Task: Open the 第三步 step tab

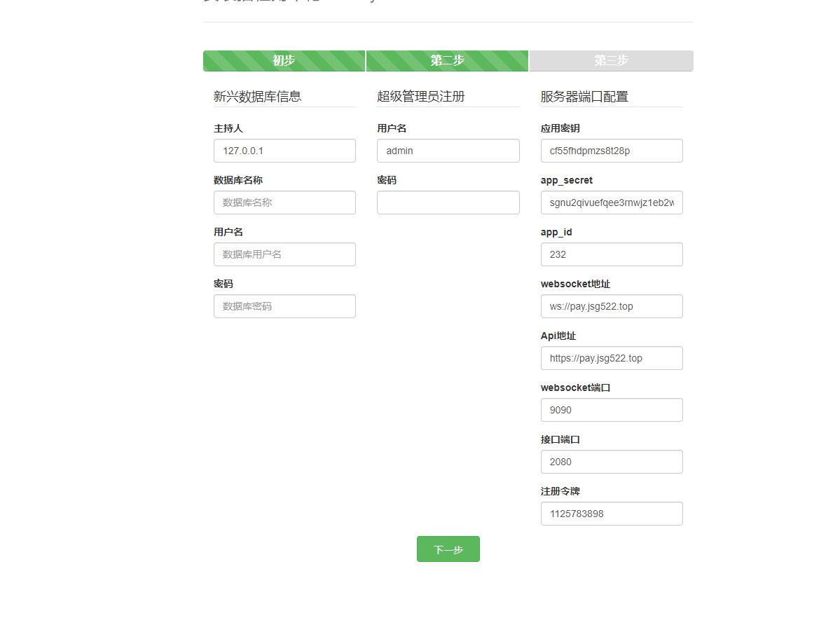Action: click(x=611, y=61)
